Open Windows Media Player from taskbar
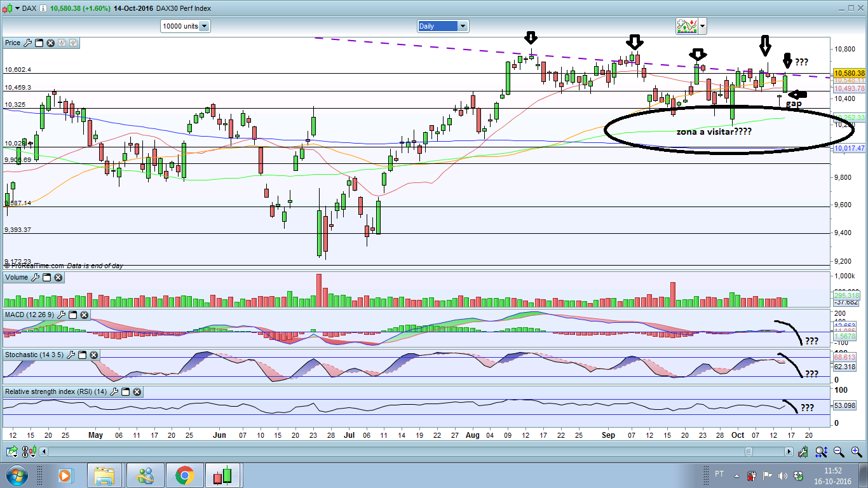The image size is (868, 488). 65,475
